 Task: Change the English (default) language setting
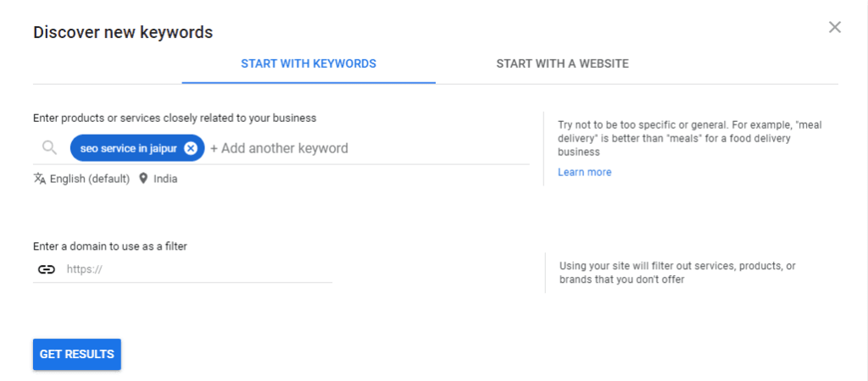click(x=89, y=179)
